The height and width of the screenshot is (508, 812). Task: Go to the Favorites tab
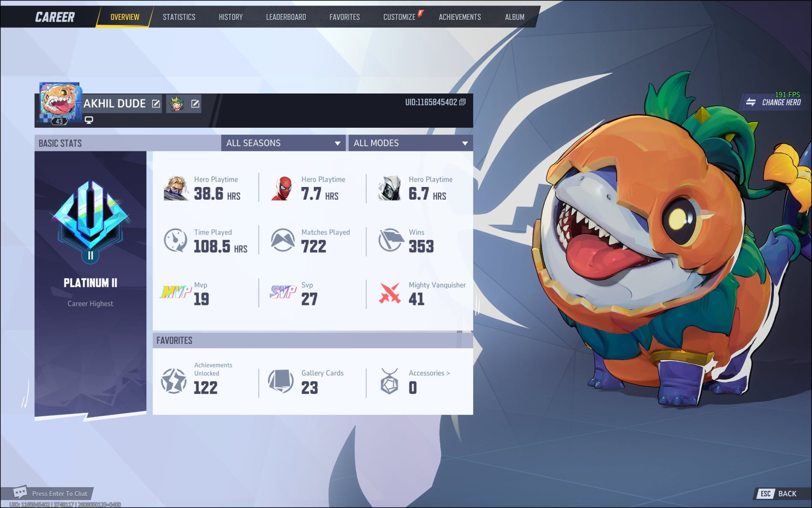345,17
